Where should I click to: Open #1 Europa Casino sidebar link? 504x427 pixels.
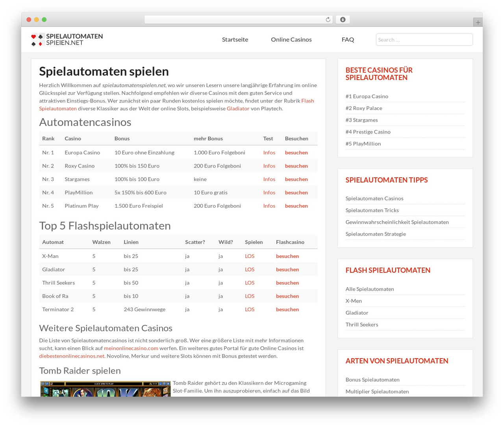(367, 97)
